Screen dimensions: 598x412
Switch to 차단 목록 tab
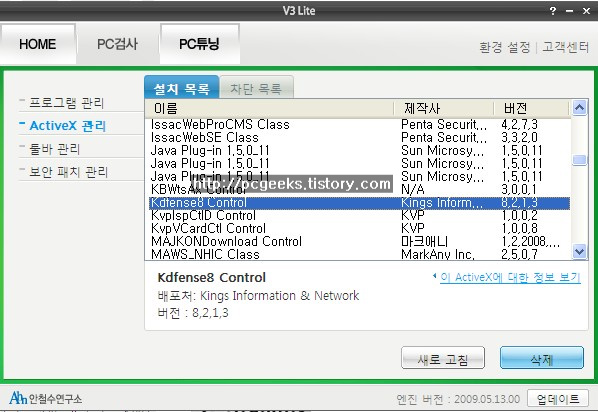point(256,88)
